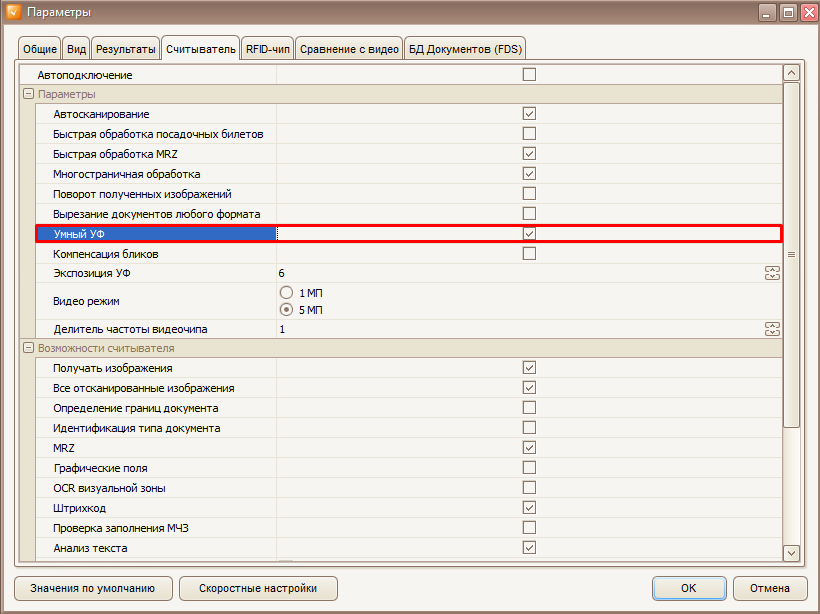Go to БД Документов (FDS) tab
The image size is (820, 614).
tap(465, 49)
